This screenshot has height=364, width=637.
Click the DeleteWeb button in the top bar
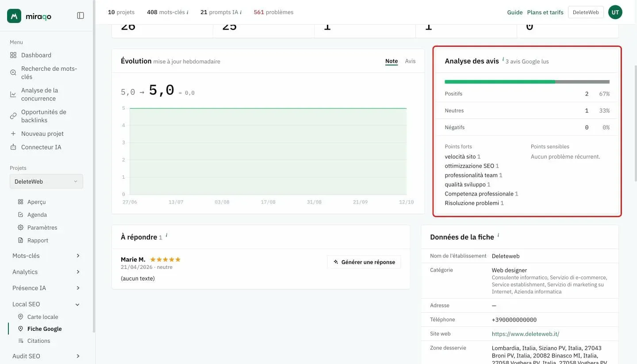(586, 12)
